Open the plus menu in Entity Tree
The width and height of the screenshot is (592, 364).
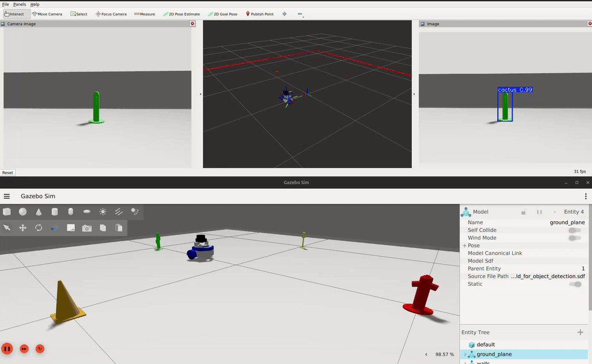coord(580,332)
